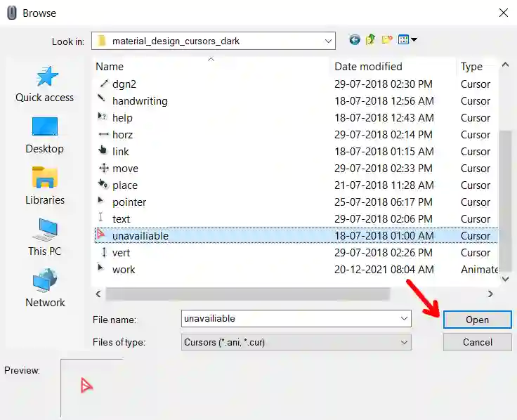The height and width of the screenshot is (420, 517).
Task: Click the horizontal scrollbar in file list
Action: click(x=246, y=294)
